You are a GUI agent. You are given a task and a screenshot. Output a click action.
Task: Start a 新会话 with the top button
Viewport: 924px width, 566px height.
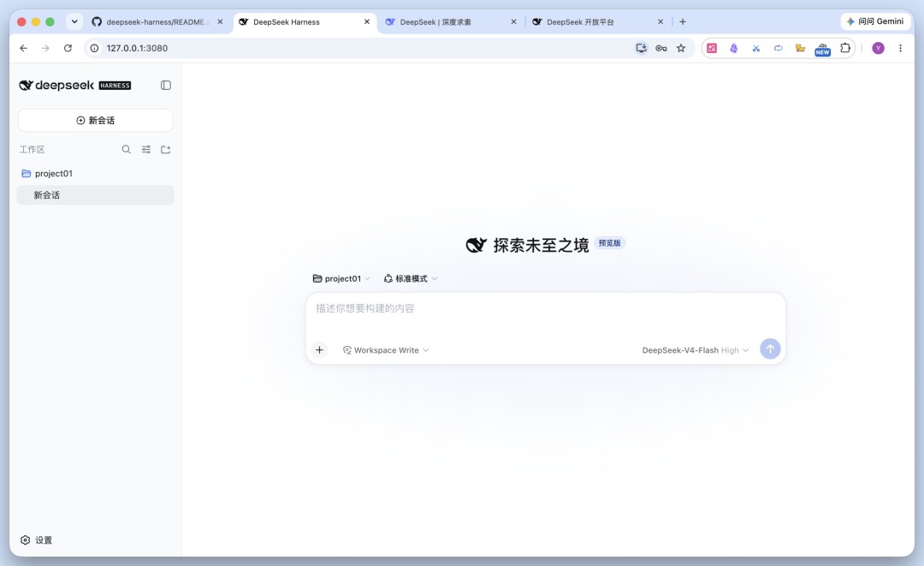pos(96,120)
